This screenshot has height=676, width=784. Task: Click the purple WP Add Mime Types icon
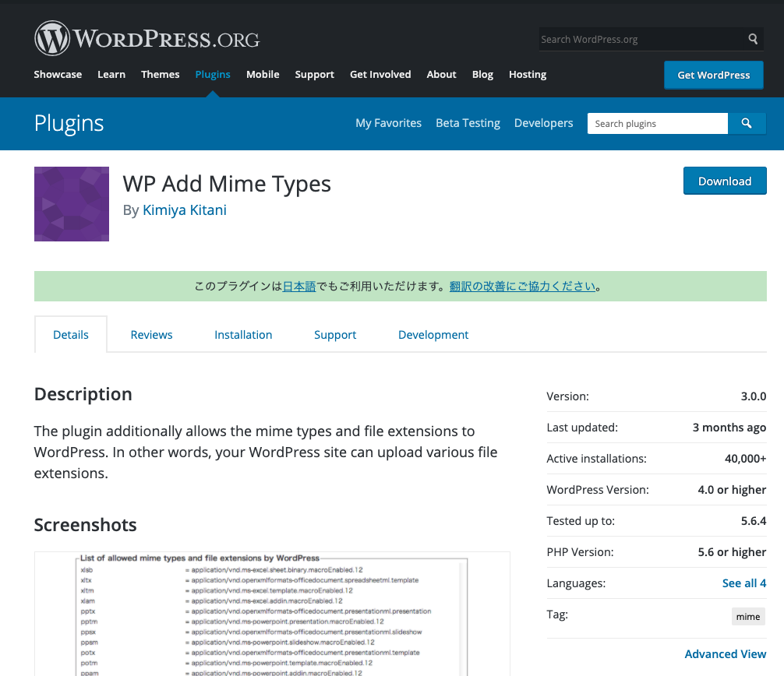pos(72,204)
